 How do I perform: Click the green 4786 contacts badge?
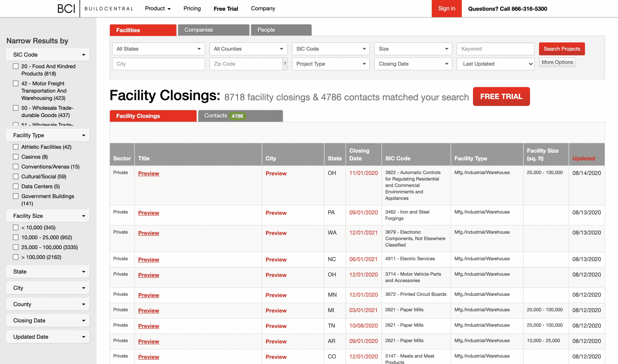coord(237,116)
